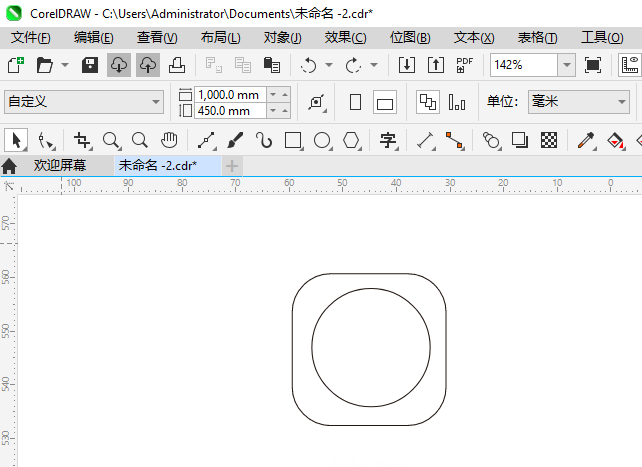Expand the open-file dropdown arrow
The height and width of the screenshot is (467, 642).
tap(65, 65)
